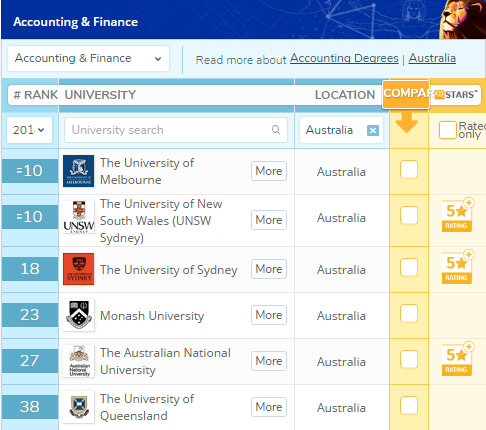
Task: Tick compare checkbox for University of Melbourne
Action: click(409, 169)
